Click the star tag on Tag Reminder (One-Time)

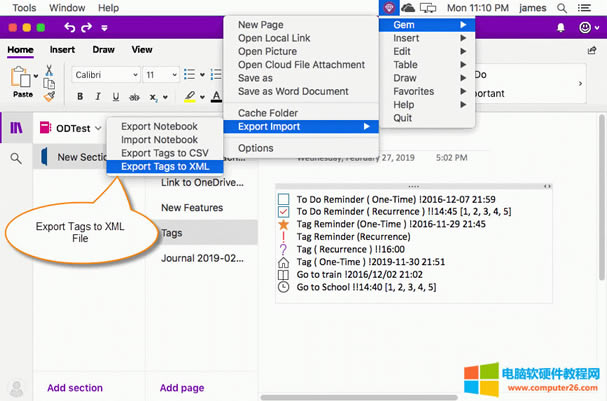[x=283, y=224]
